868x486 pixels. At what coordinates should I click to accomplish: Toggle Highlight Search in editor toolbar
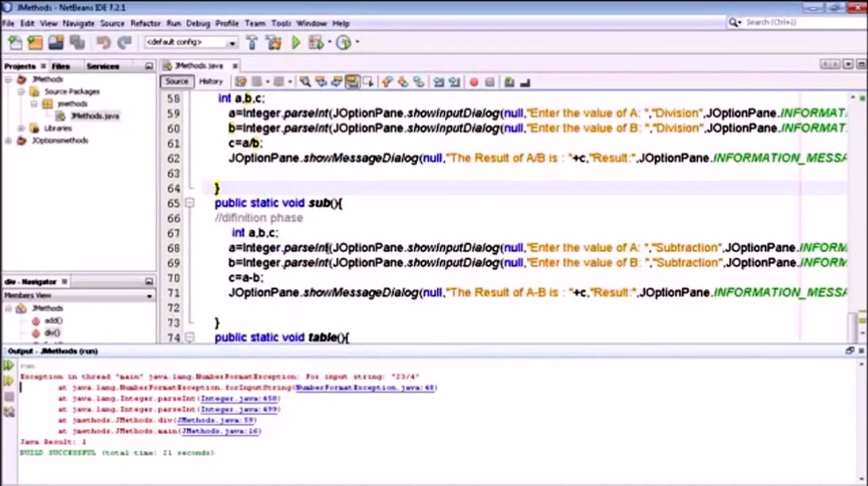(x=352, y=82)
